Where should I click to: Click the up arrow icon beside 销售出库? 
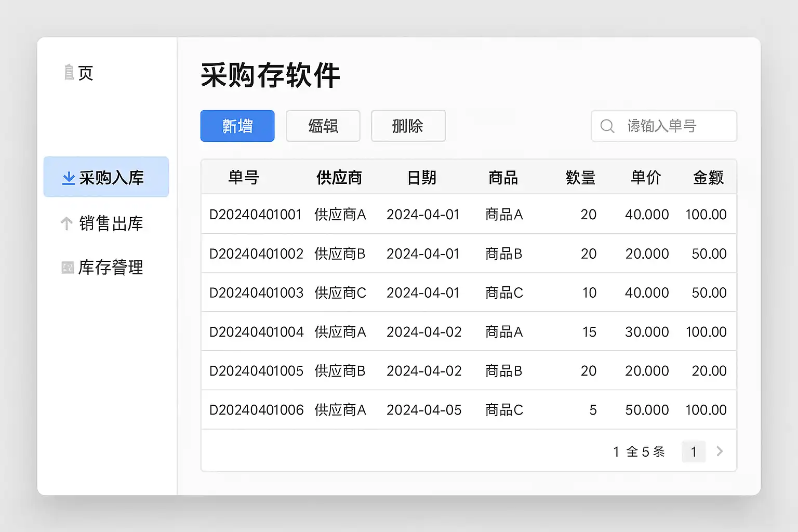point(66,223)
